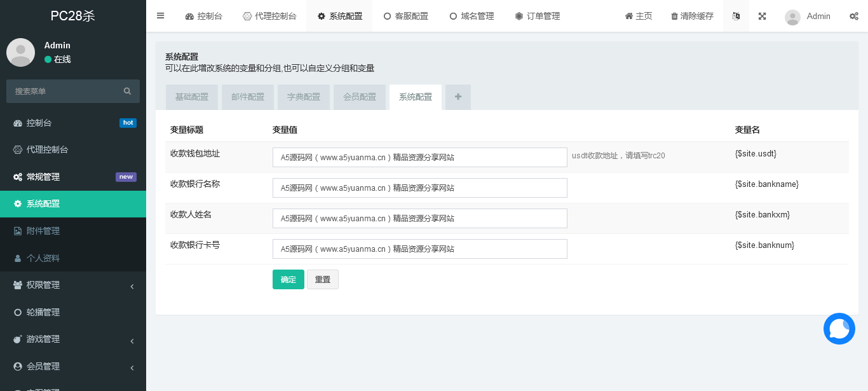Screen dimensions: 868x391
Task: Click the cube icon beside 订单管理
Action: point(519,17)
